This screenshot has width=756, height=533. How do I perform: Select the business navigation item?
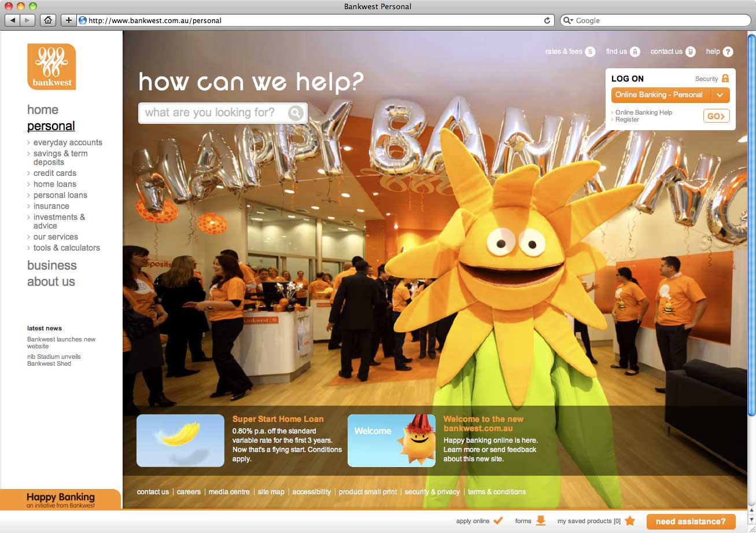52,266
